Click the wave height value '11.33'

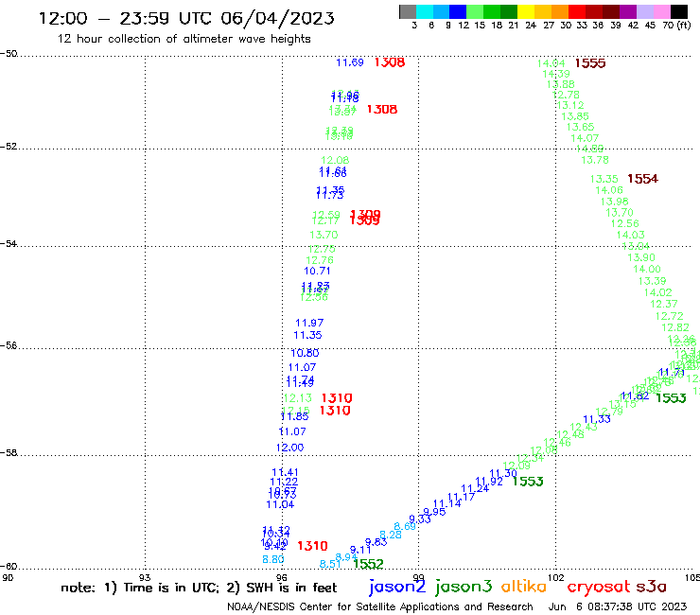[x=597, y=419]
